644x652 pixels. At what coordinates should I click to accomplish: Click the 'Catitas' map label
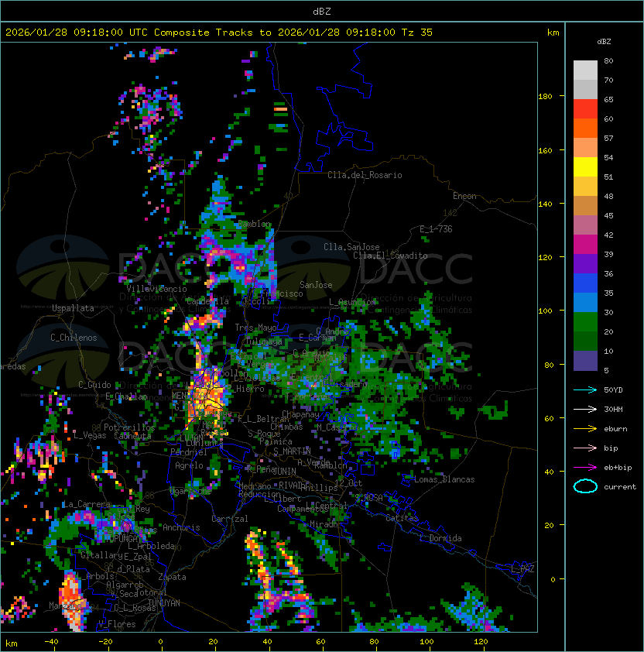click(402, 518)
